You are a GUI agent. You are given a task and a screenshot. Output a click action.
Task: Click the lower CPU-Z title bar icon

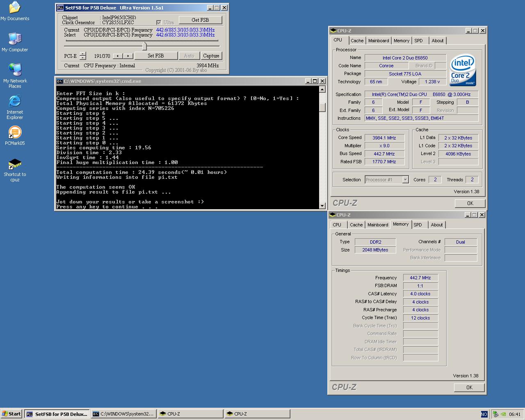point(333,215)
